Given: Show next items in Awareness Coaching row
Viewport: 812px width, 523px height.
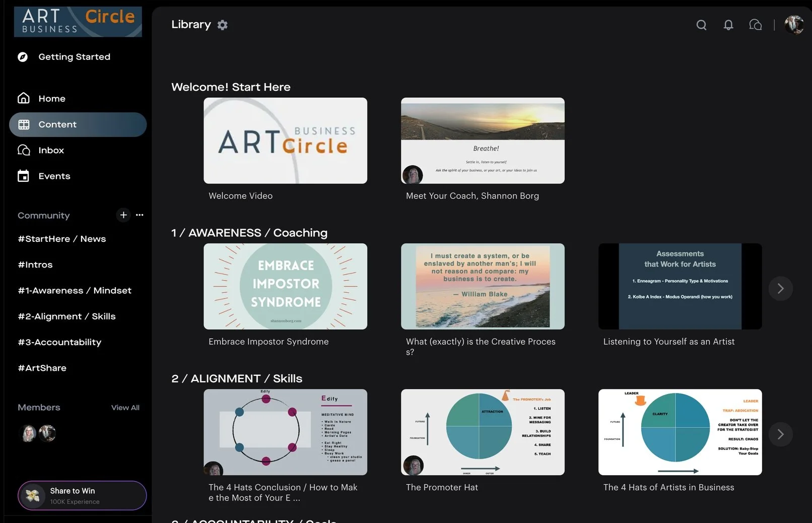Looking at the screenshot, I should 780,289.
